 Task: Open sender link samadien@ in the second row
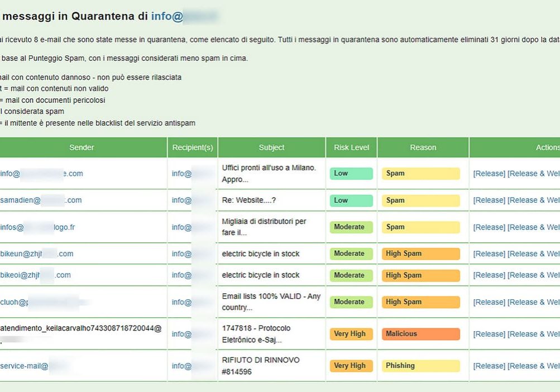coord(41,200)
